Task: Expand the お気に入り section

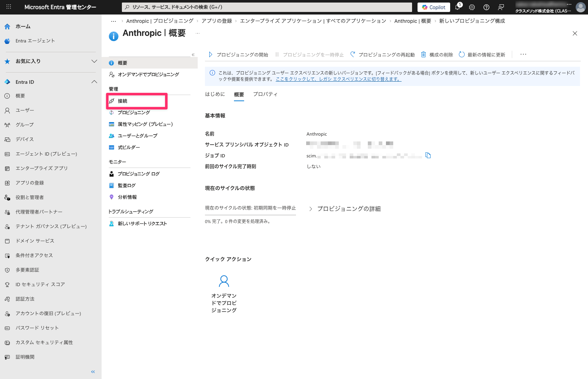Action: tap(94, 61)
